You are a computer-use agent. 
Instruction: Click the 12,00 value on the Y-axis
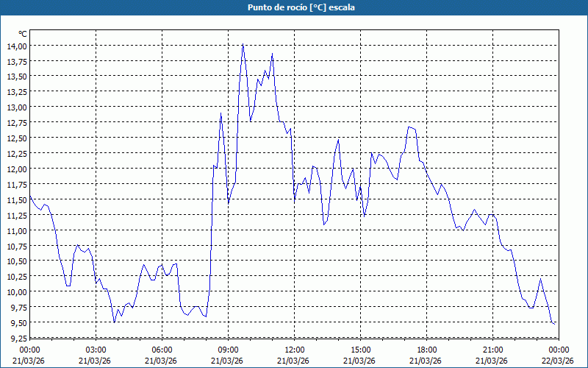[x=17, y=169]
